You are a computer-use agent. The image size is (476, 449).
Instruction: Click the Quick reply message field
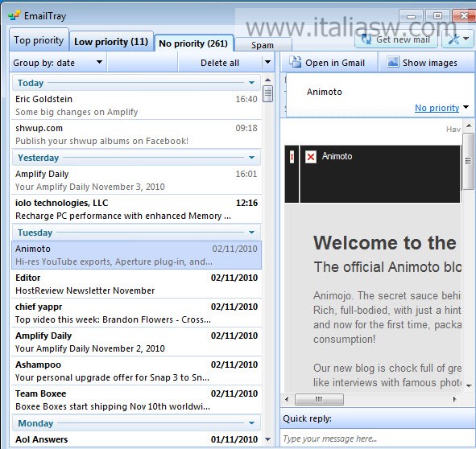pyautogui.click(x=377, y=439)
